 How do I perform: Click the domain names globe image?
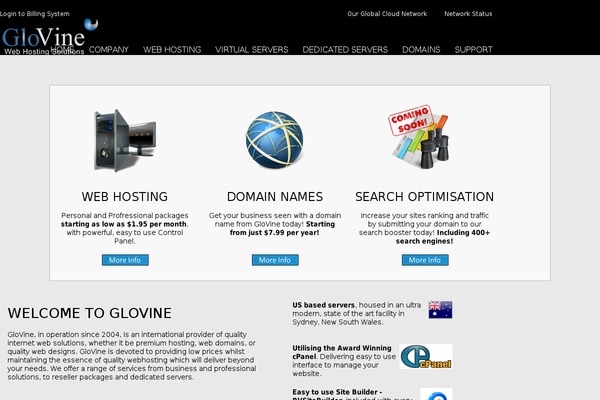[275, 140]
